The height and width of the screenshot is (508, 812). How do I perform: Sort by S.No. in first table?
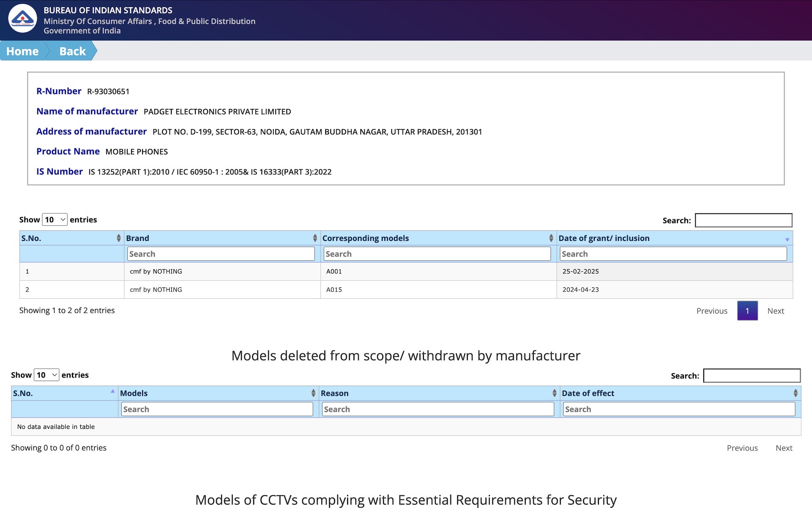(118, 238)
